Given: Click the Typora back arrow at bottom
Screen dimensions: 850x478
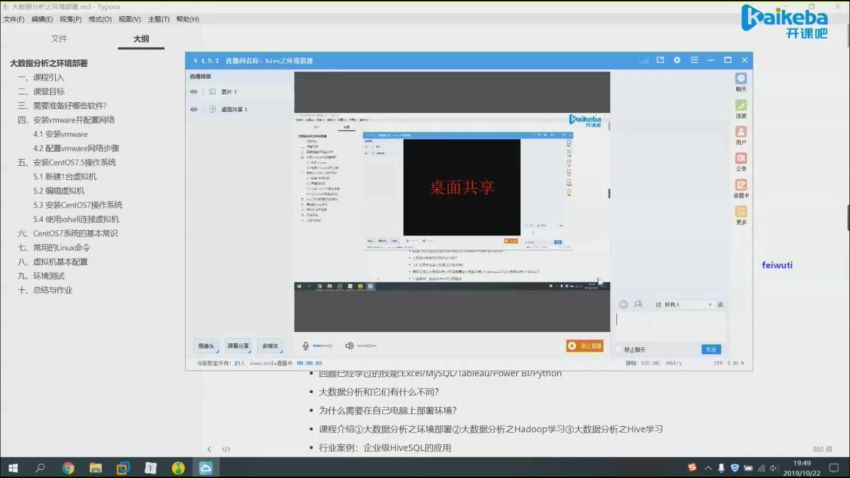Looking at the screenshot, I should (209, 449).
